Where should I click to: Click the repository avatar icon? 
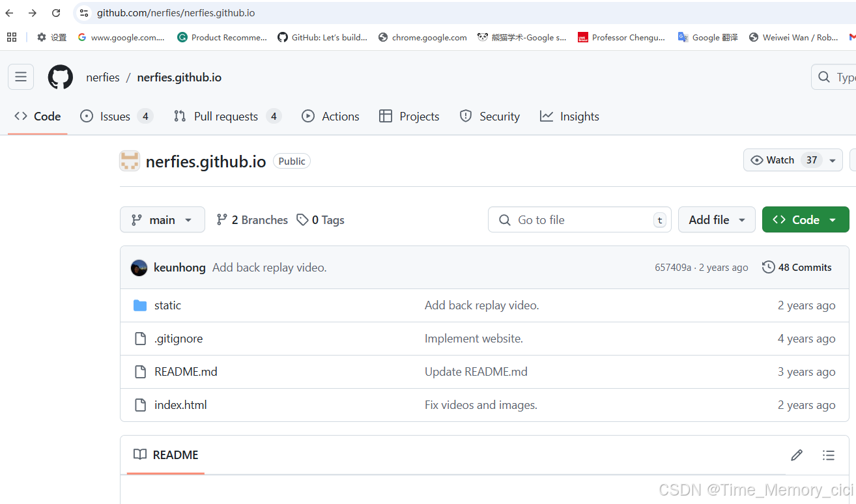[x=130, y=161]
